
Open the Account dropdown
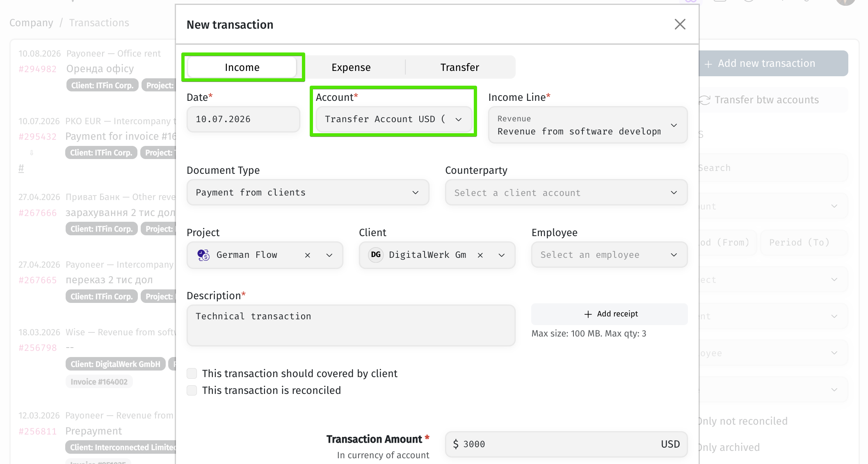394,119
